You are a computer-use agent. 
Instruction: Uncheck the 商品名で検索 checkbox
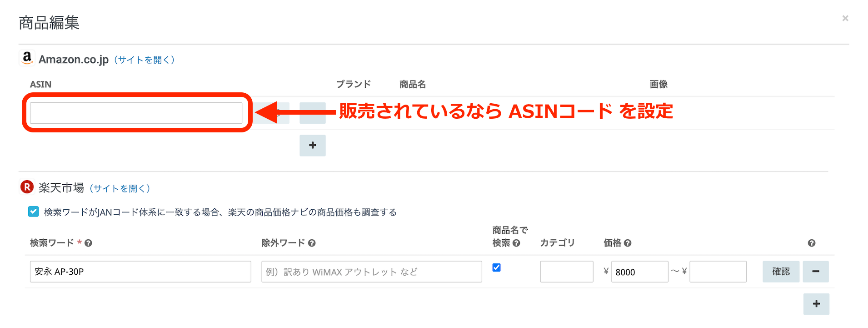(497, 267)
